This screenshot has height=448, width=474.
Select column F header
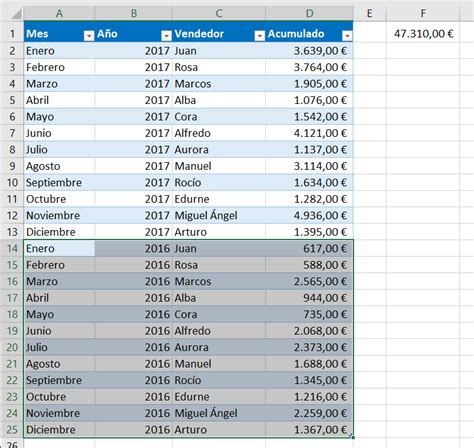click(423, 13)
